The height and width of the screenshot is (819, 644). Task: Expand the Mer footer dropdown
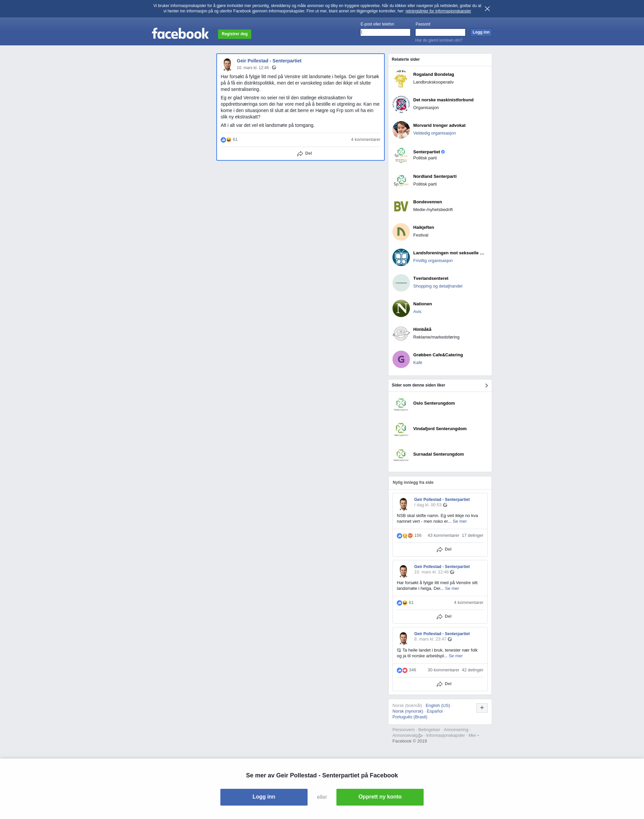(474, 735)
